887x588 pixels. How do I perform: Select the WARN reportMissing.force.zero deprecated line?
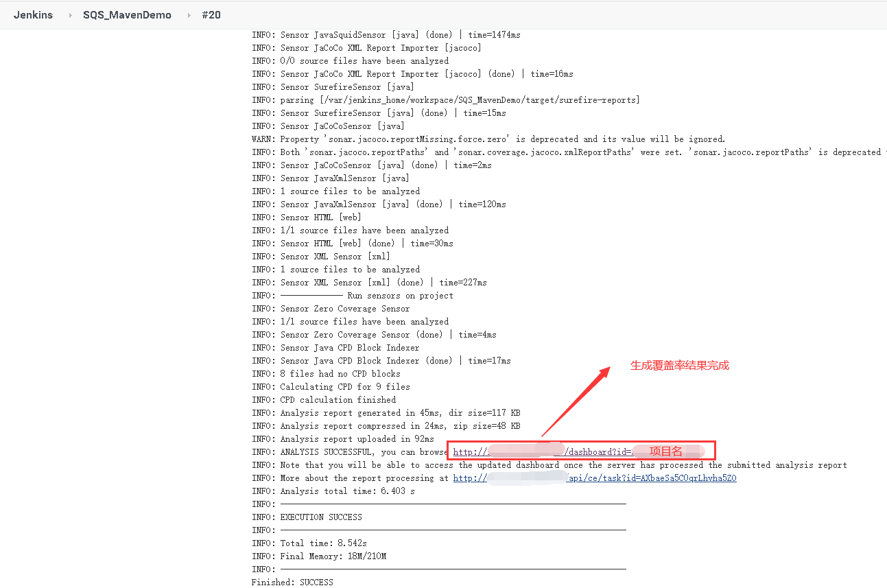(x=488, y=139)
